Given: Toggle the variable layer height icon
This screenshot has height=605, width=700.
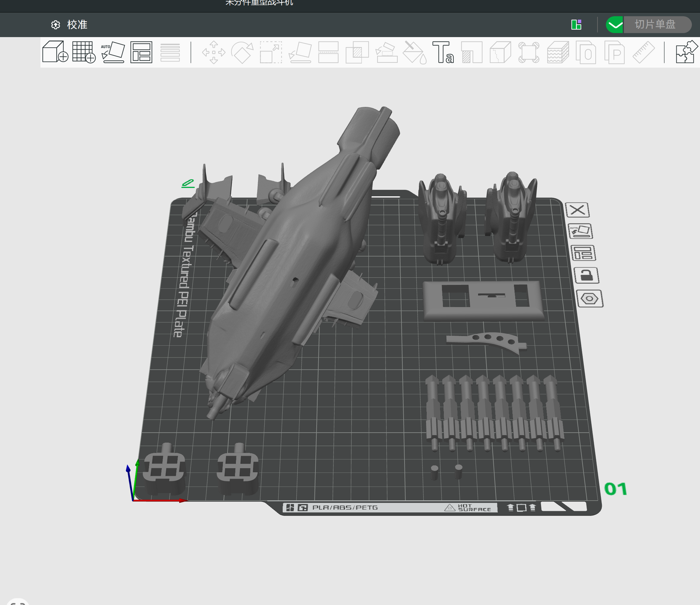Looking at the screenshot, I should click(x=170, y=52).
